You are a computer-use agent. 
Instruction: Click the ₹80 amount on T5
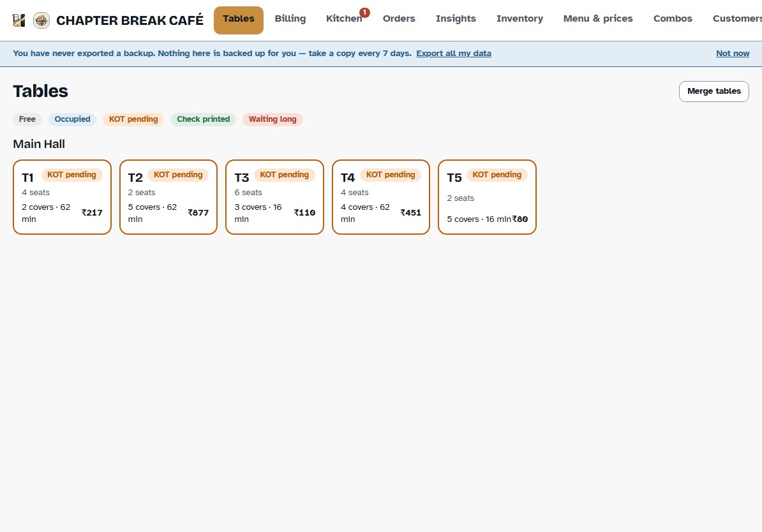pos(520,219)
